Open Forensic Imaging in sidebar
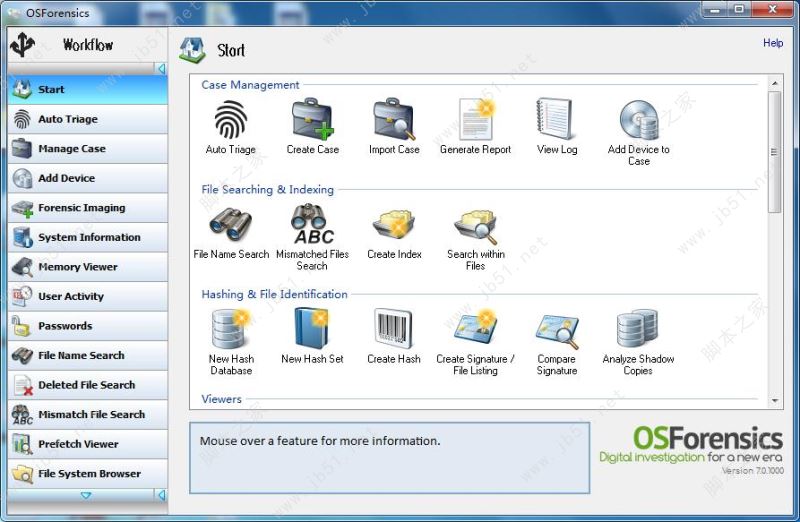The image size is (800, 522). tap(88, 208)
